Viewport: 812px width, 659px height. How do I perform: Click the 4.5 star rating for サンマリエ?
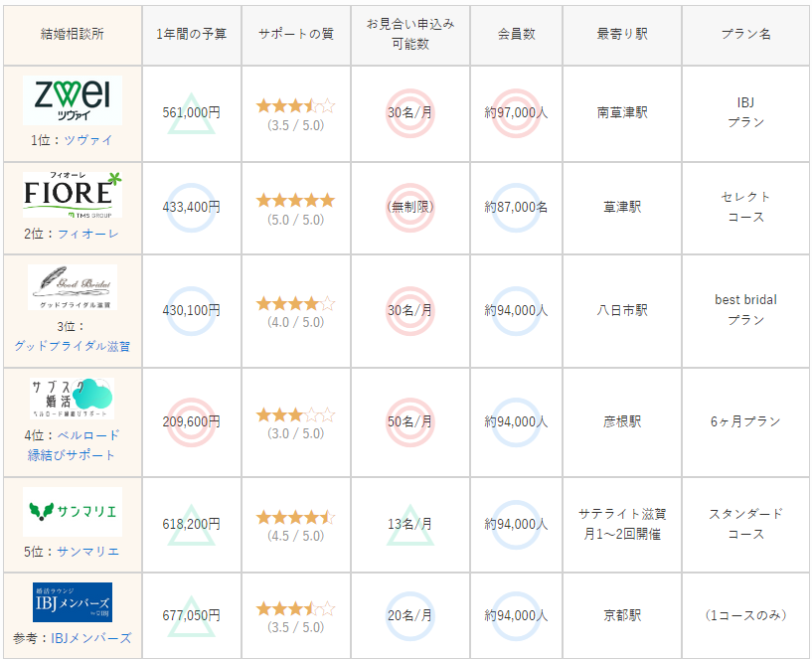pyautogui.click(x=295, y=517)
